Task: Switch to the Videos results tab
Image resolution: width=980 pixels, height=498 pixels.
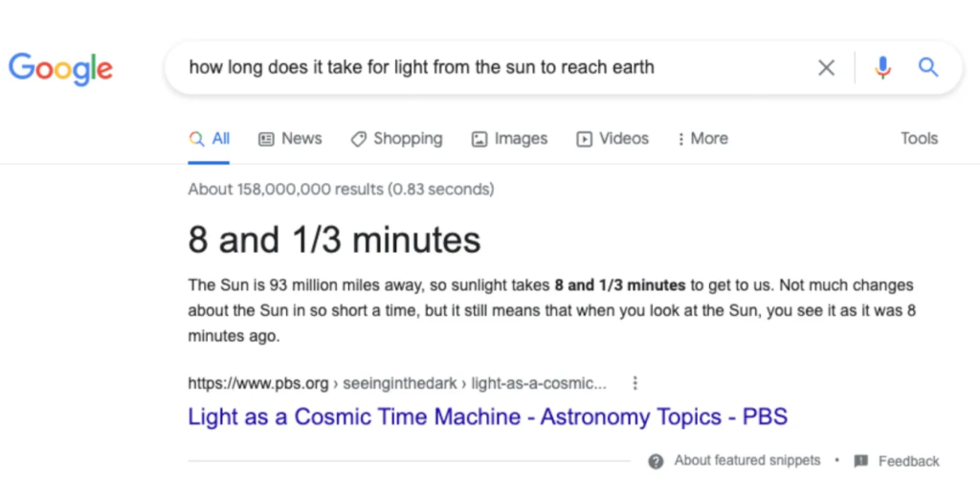Action: (x=623, y=139)
